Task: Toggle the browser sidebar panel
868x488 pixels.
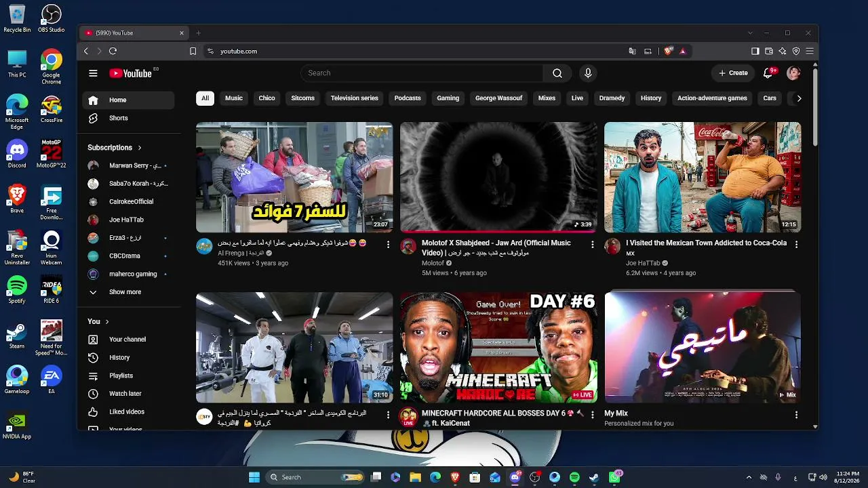Action: [755, 51]
